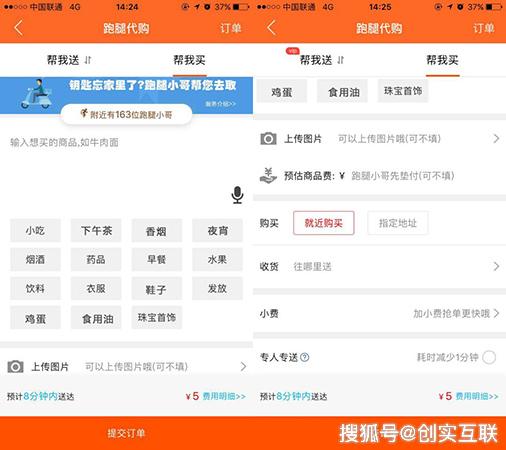The width and height of the screenshot is (506, 450).
Task: Tap scooter courier banner image
Action: pos(36,95)
